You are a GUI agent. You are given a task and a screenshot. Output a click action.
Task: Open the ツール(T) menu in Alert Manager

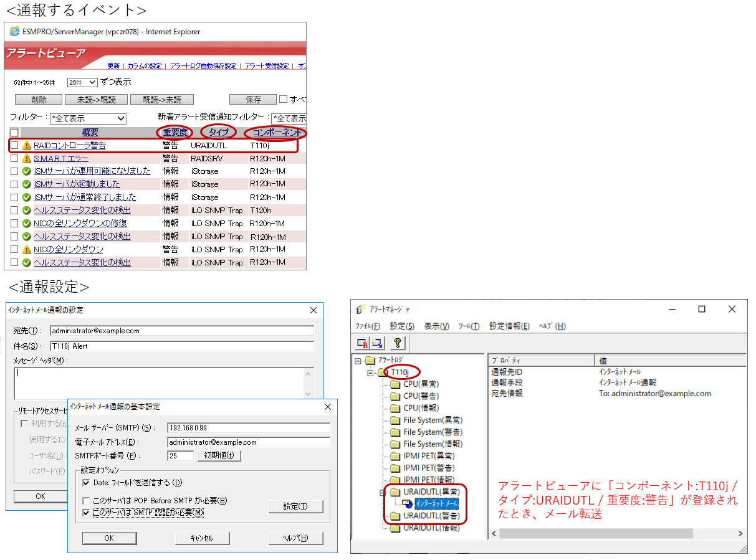coord(469,326)
